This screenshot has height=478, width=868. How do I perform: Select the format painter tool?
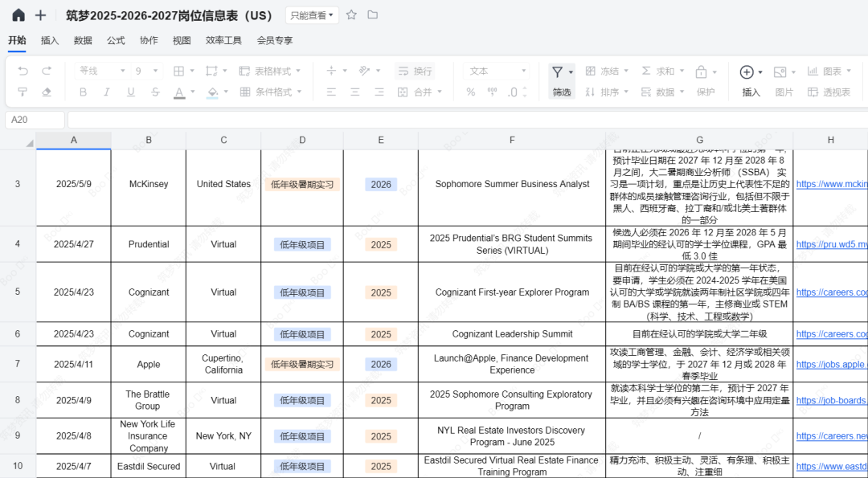click(23, 92)
